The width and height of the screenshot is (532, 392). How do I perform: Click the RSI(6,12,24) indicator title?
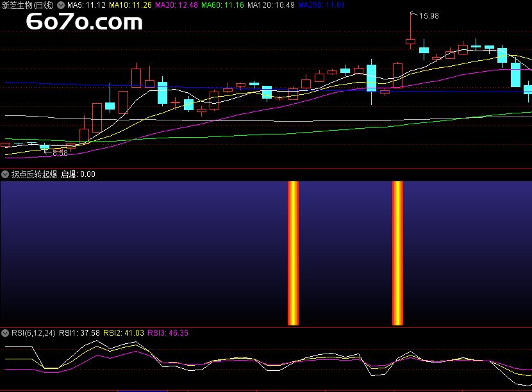[x=33, y=333]
